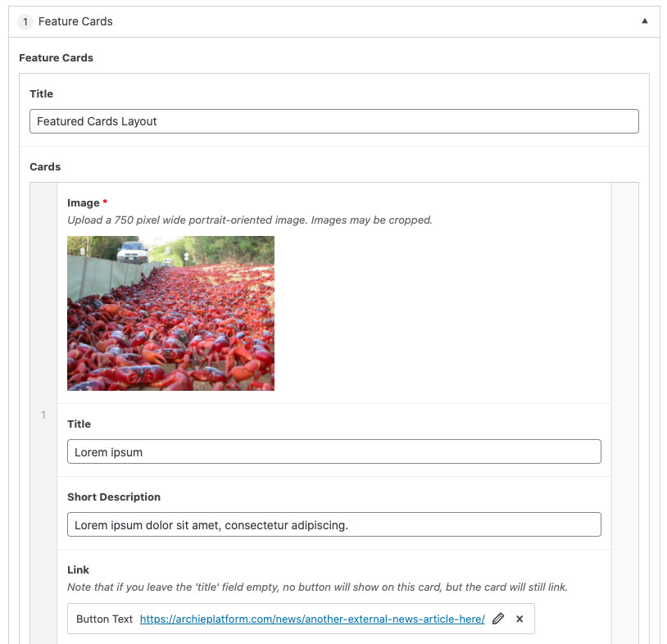Click the Image required field label
The height and width of the screenshot is (644, 667).
(83, 203)
